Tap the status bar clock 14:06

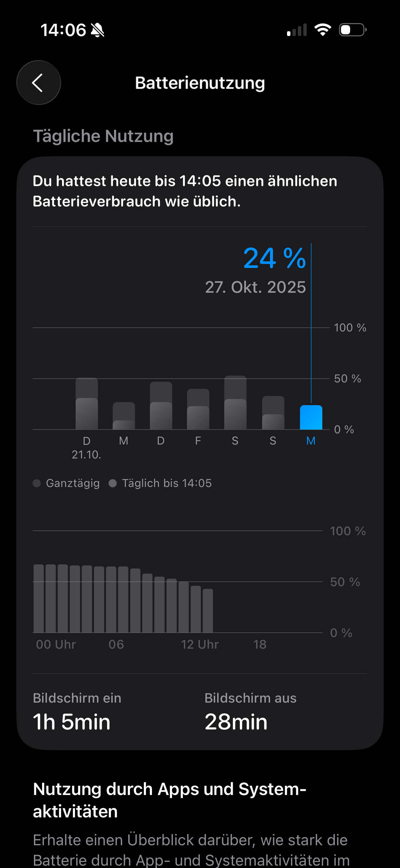(63, 30)
